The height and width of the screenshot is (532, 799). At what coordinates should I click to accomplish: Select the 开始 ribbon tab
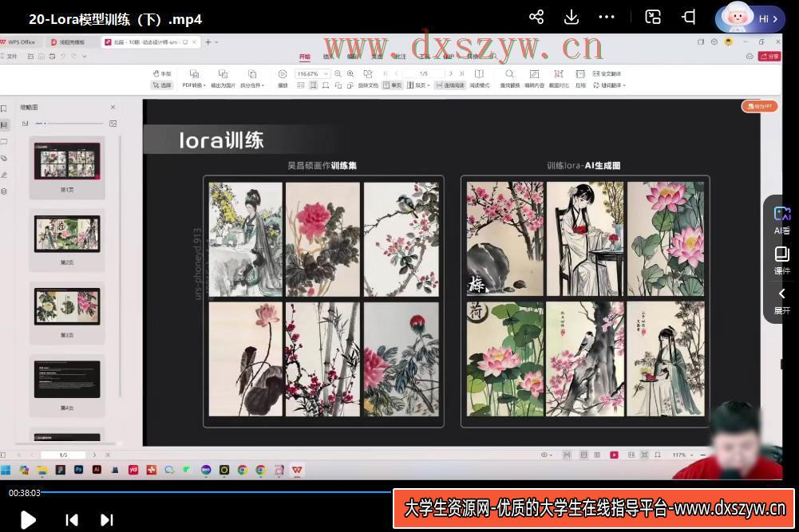pos(305,57)
